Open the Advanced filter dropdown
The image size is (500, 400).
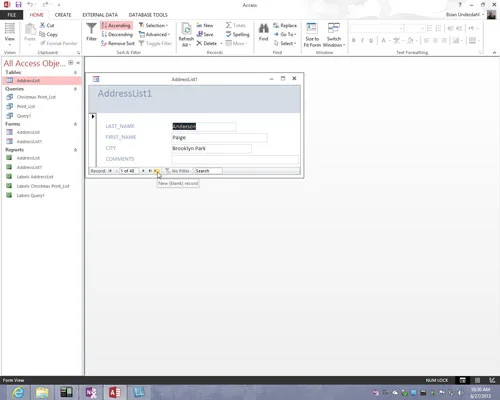pos(155,34)
